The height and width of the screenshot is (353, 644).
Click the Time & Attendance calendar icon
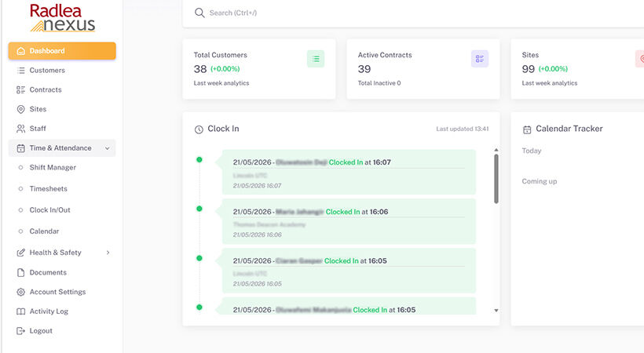click(x=20, y=148)
